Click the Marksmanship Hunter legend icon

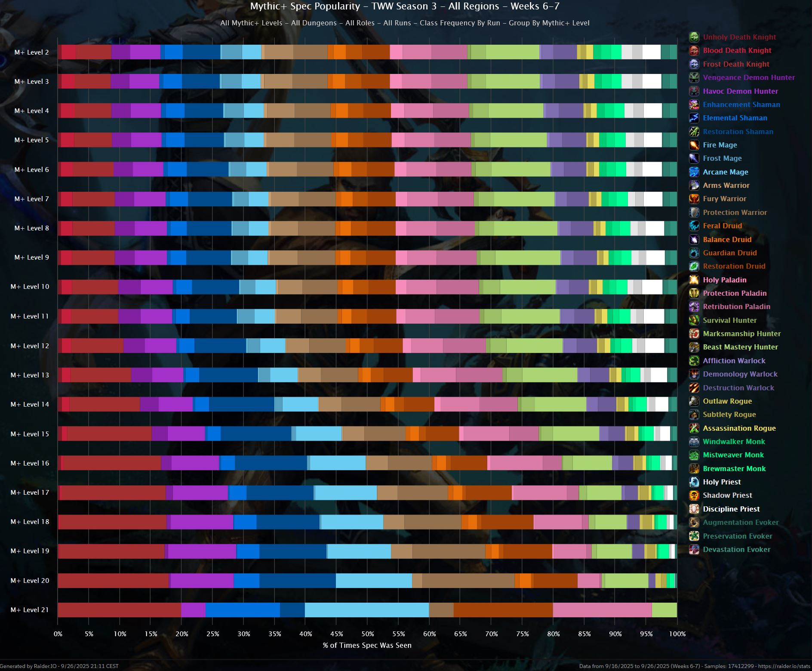694,334
